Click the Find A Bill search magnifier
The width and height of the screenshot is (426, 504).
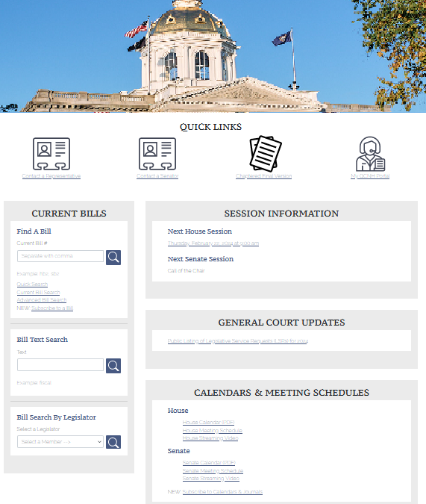point(113,258)
